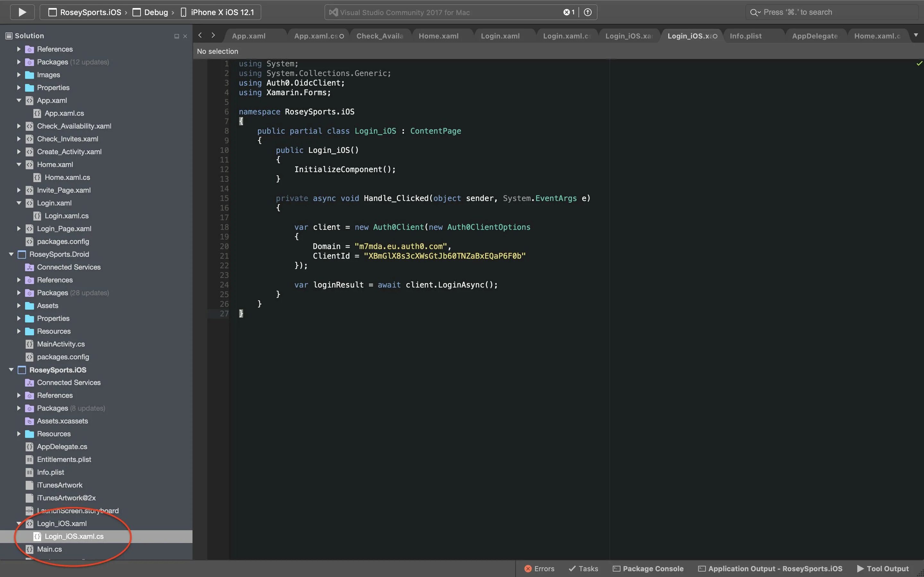
Task: Close the Solution pad
Action: [185, 36]
